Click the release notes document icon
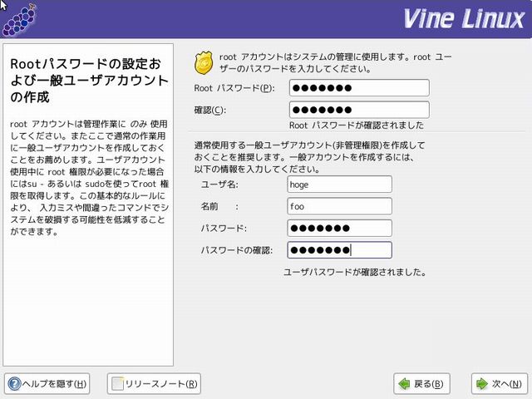Viewport: 532px width, 399px height. (x=118, y=384)
